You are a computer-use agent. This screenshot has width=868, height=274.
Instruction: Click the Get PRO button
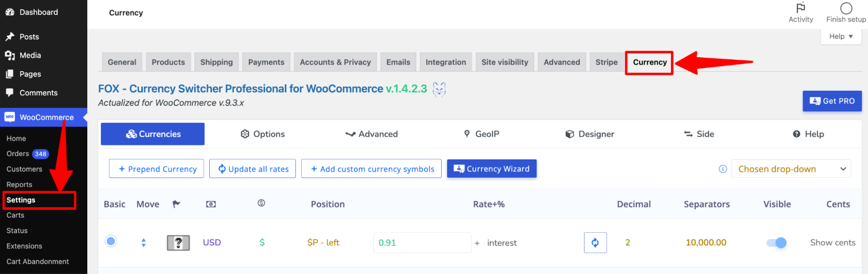832,101
